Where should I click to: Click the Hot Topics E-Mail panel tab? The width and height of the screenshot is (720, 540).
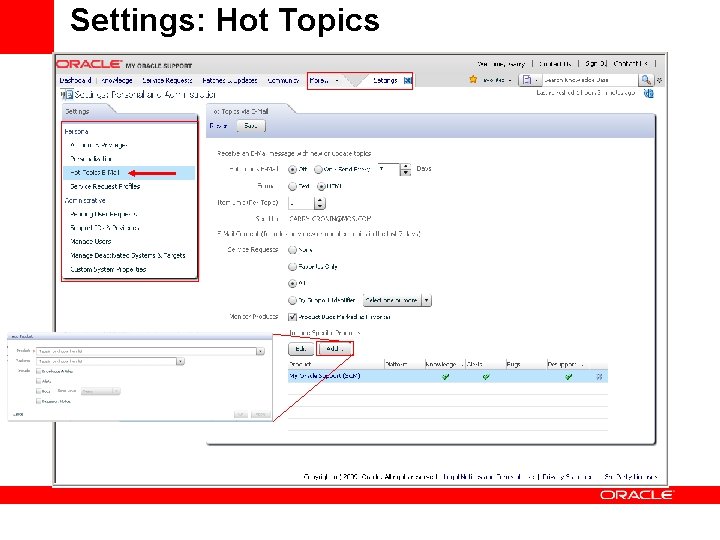coord(241,111)
